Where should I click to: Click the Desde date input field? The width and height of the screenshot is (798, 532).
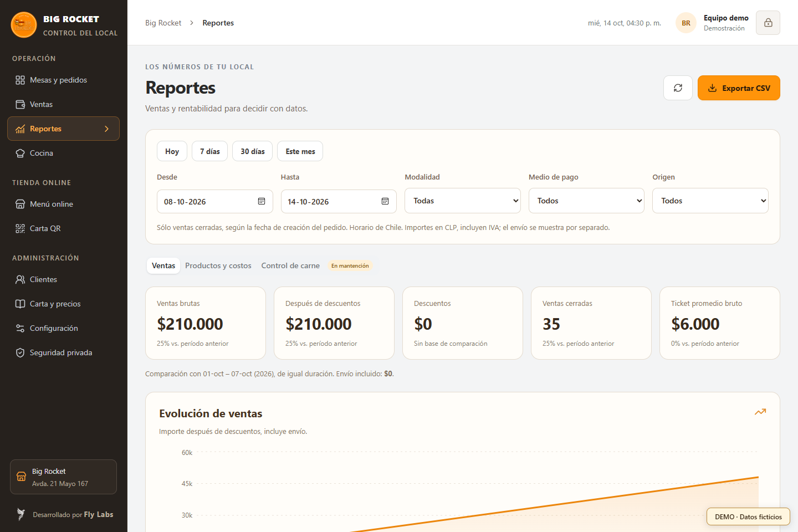coord(214,201)
